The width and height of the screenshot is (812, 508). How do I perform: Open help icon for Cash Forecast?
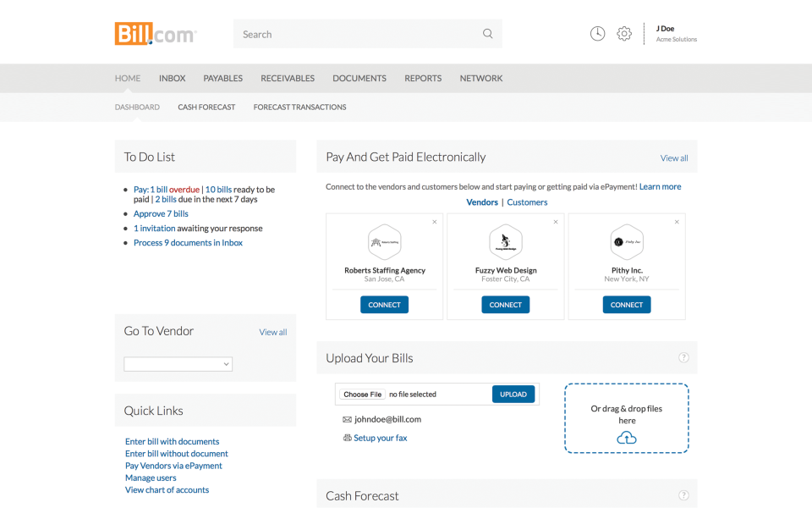click(683, 495)
